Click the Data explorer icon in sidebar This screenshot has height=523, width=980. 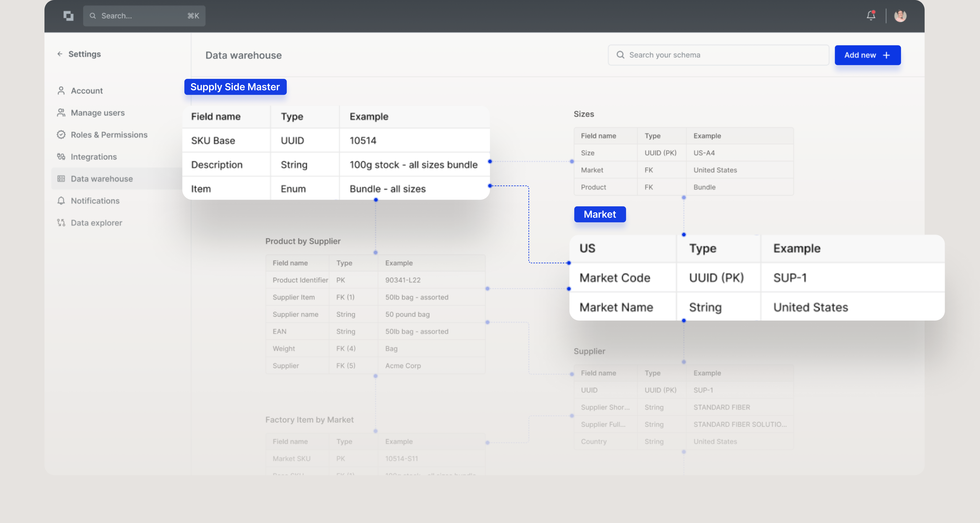click(61, 223)
